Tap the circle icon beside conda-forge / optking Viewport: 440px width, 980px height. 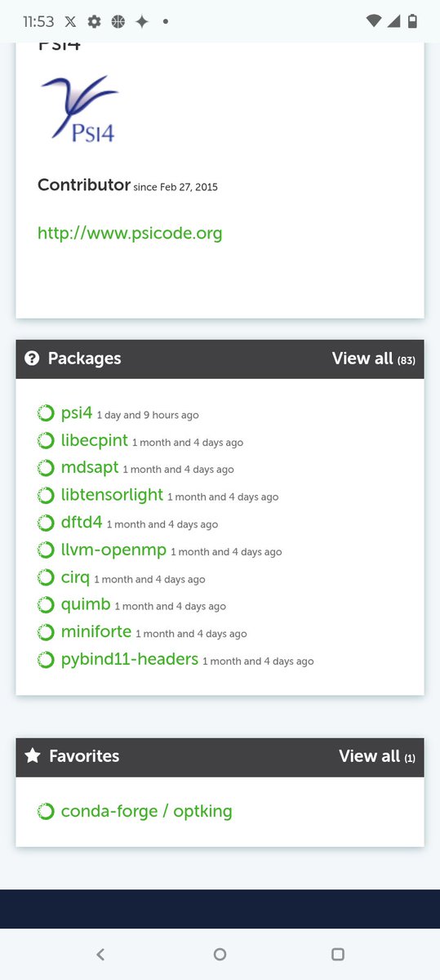46,812
